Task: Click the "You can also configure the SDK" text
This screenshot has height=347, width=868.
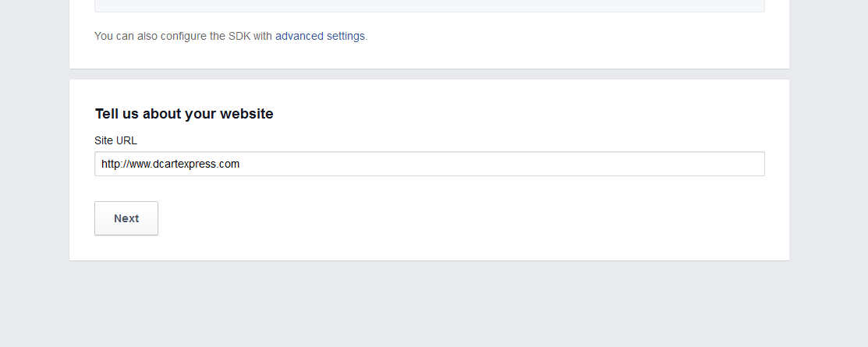Action: coord(183,36)
